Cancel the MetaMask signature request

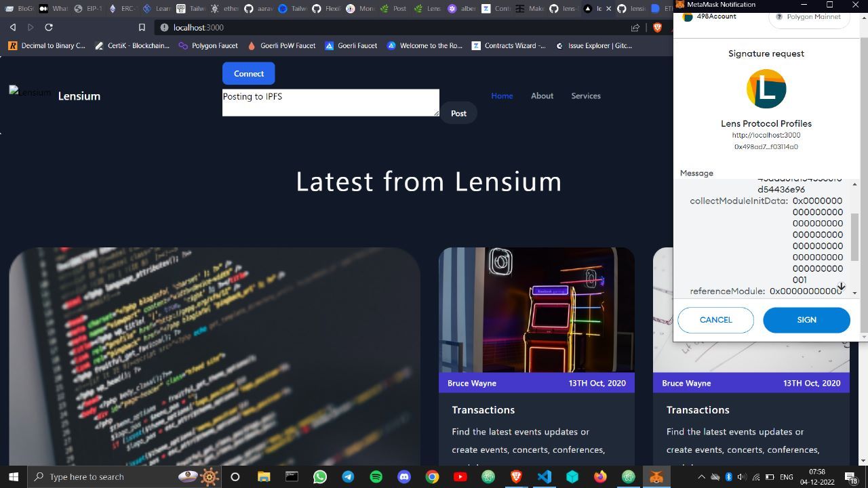715,320
